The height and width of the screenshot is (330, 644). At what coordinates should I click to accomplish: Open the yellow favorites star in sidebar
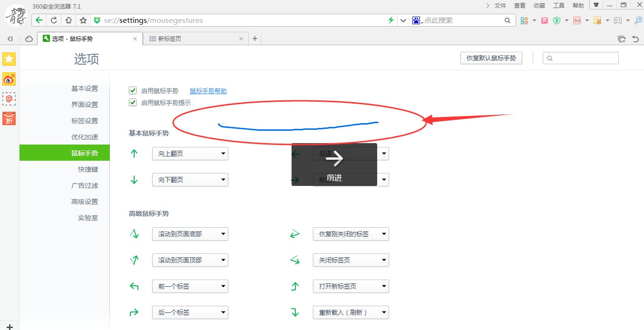(x=9, y=59)
